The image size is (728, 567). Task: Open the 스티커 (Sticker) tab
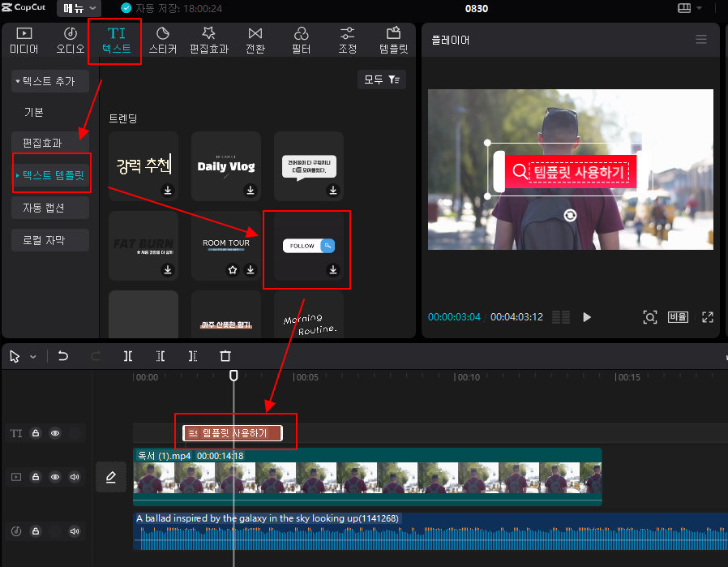(162, 41)
